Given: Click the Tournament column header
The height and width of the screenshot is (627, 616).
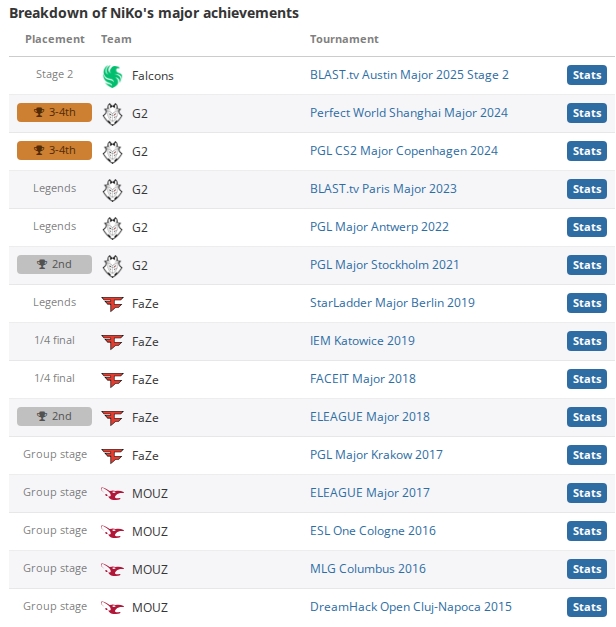Looking at the screenshot, I should point(344,39).
